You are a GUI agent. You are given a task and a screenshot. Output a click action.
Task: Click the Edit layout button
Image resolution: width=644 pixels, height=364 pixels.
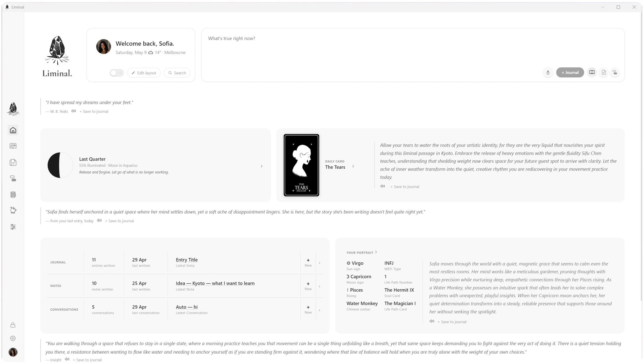[144, 73]
